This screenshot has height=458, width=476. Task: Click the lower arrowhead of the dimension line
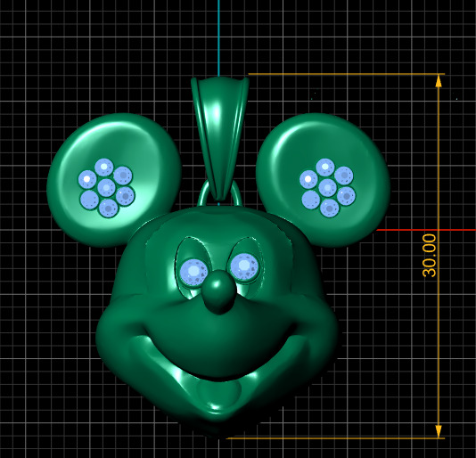tap(439, 431)
